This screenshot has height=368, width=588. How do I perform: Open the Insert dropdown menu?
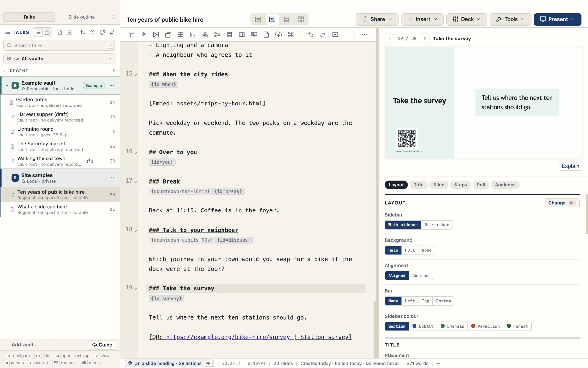click(x=422, y=19)
